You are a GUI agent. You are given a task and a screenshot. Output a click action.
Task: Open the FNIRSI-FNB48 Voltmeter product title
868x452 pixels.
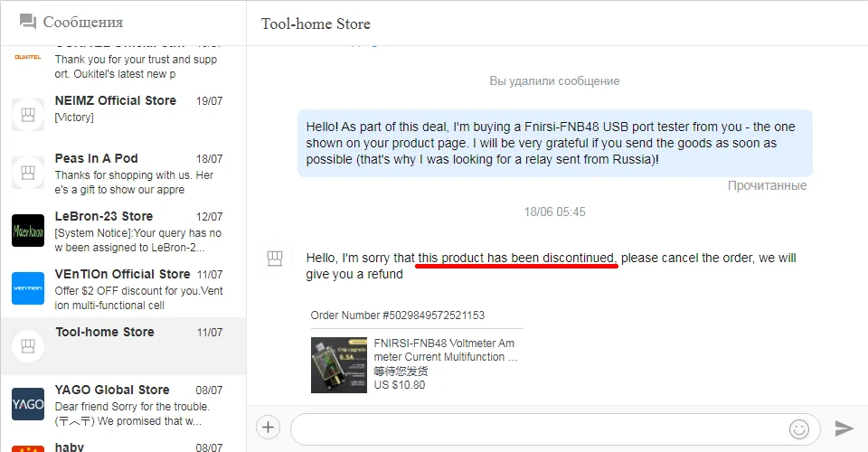pos(446,350)
